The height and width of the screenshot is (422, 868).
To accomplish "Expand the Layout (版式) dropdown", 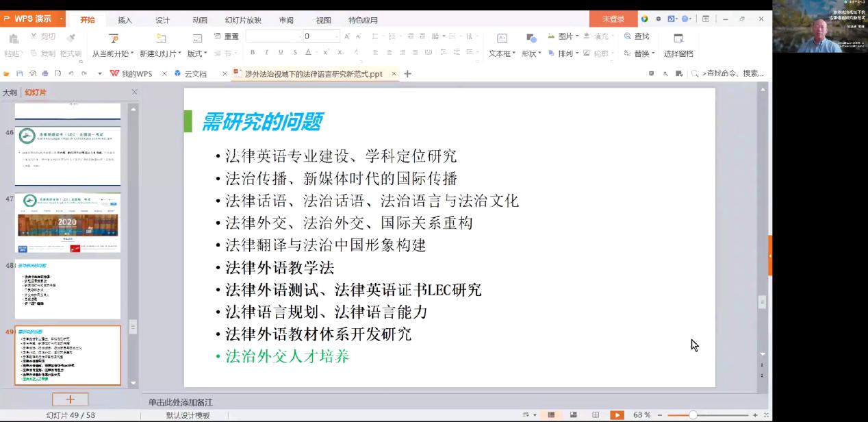I will (x=198, y=53).
